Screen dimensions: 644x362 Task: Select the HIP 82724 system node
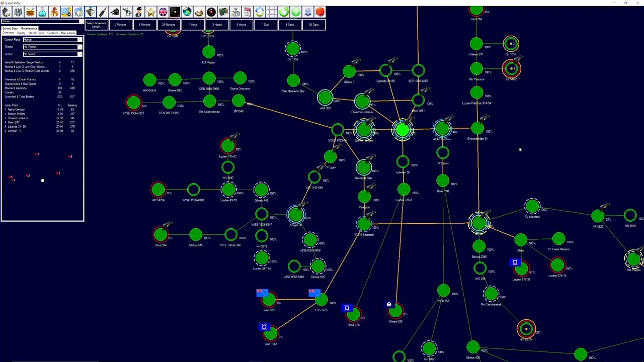[x=526, y=329]
